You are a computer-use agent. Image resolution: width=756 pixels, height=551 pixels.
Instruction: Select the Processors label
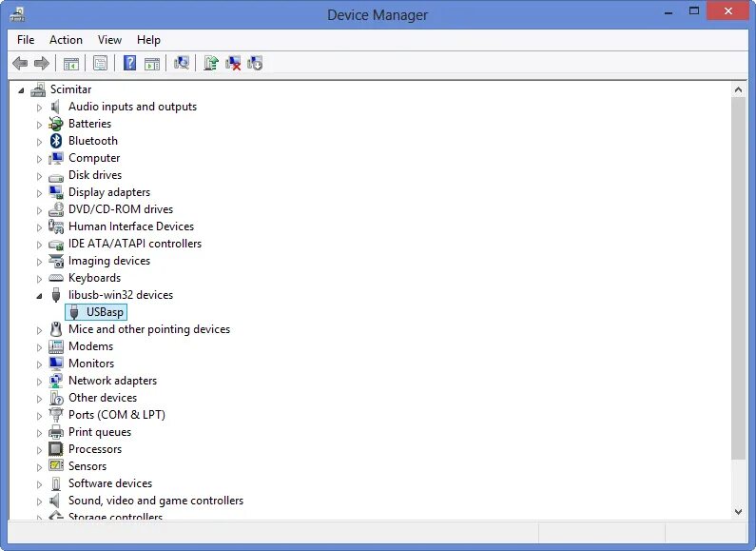(95, 449)
